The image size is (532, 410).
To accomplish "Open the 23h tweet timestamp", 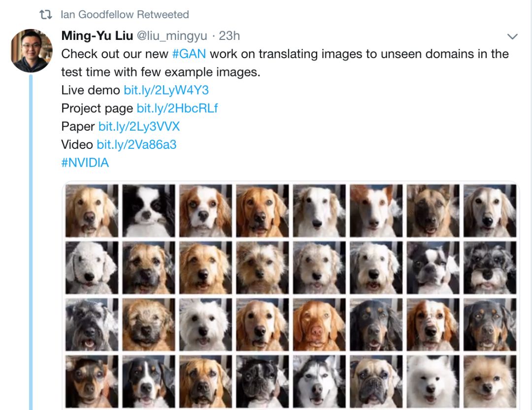I will tap(230, 35).
